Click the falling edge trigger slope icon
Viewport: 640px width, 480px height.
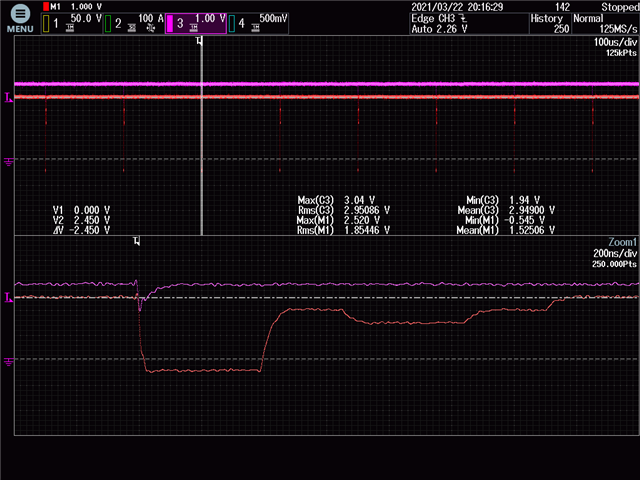tap(462, 18)
